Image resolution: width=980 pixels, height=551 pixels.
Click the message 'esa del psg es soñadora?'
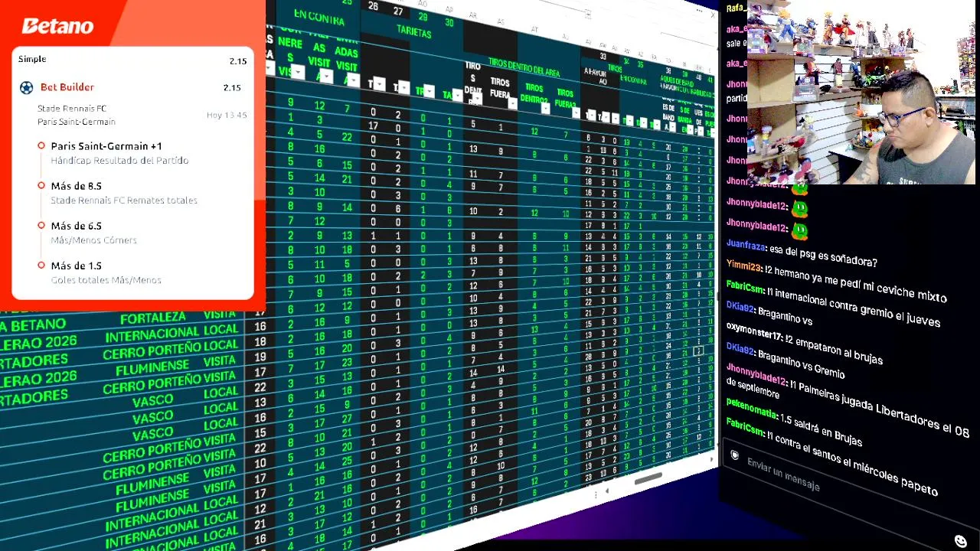tap(824, 255)
